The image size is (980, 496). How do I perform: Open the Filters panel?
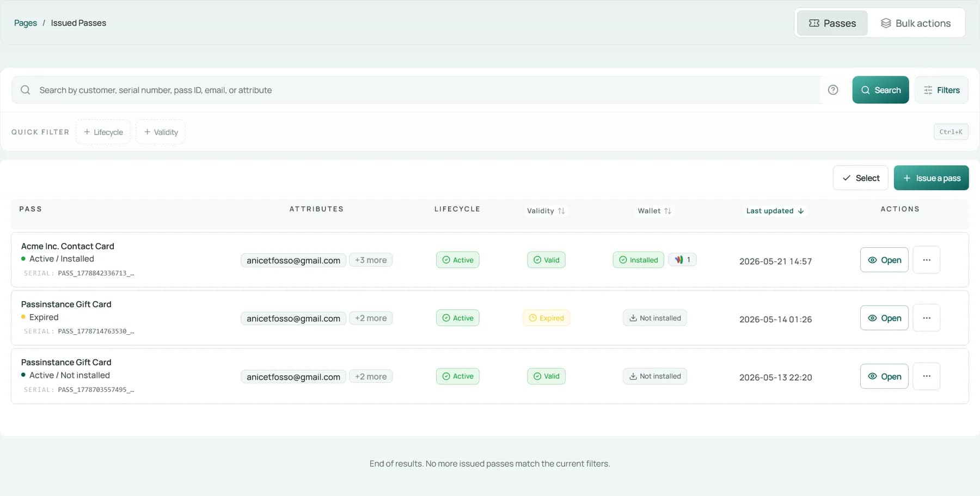tap(941, 90)
